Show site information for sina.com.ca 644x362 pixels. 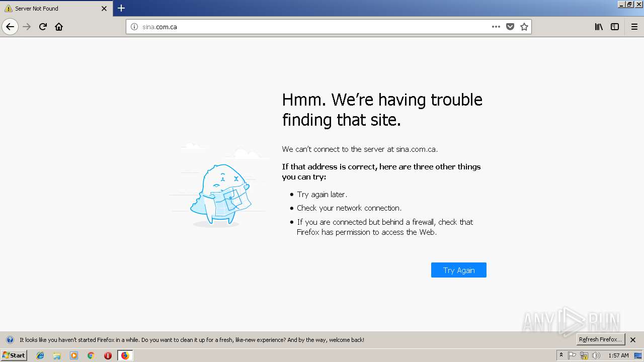134,27
